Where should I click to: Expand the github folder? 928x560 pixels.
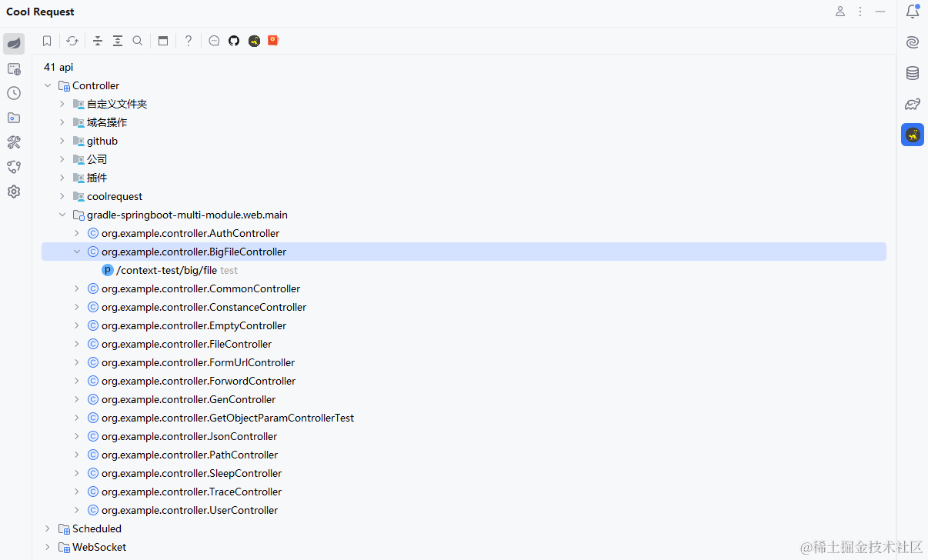[x=62, y=141]
